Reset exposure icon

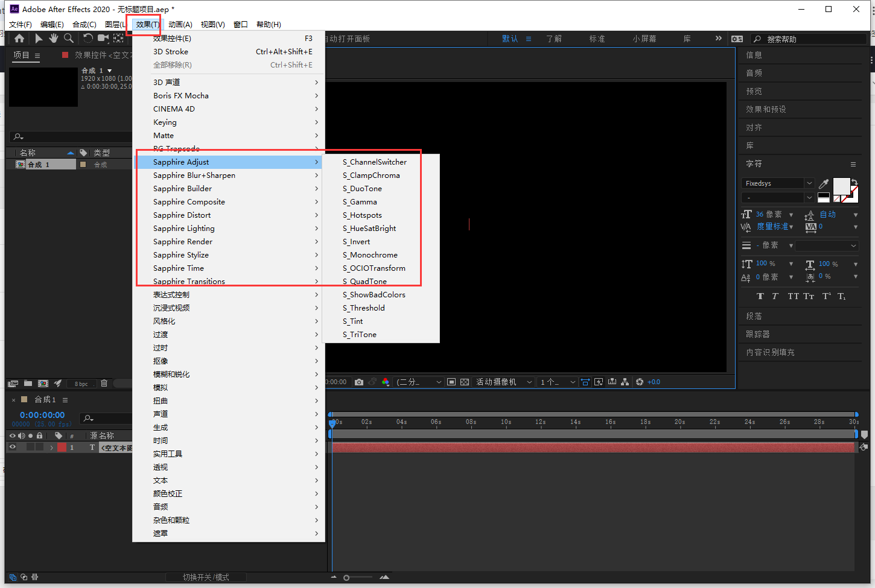(640, 382)
